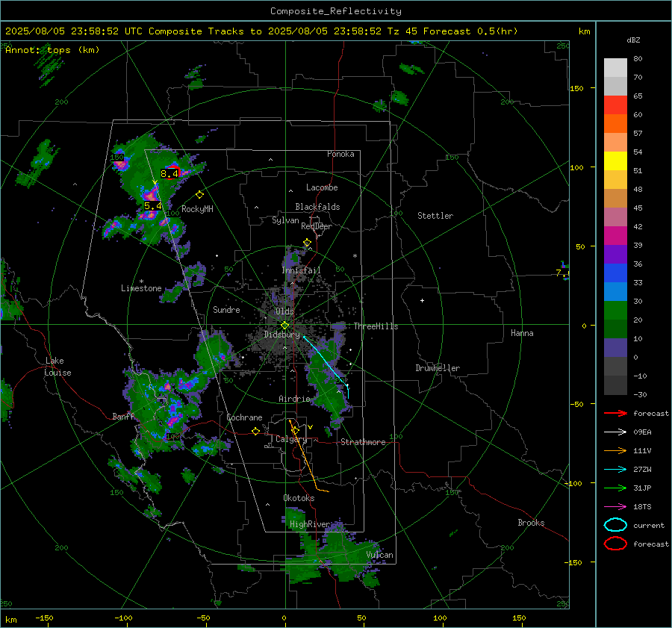Image resolution: width=672 pixels, height=628 pixels.
Task: Select the magenta 18TS track arrow
Action: 615,507
